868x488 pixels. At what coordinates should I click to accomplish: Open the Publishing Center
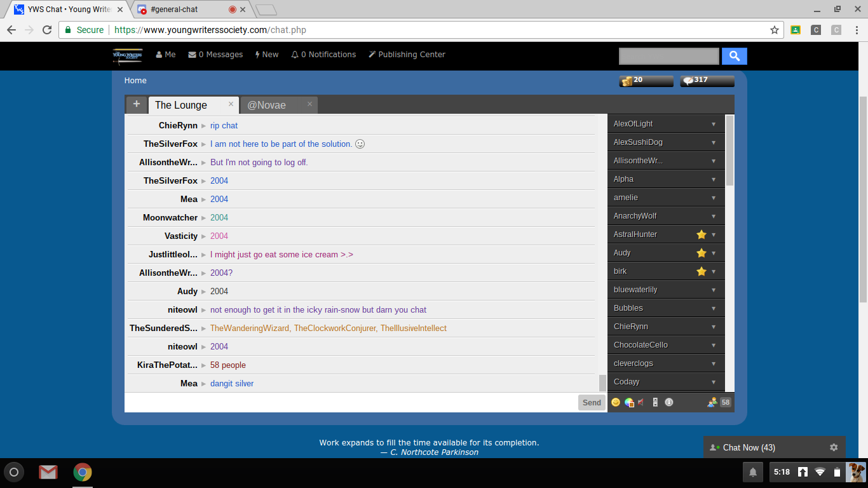pos(407,55)
